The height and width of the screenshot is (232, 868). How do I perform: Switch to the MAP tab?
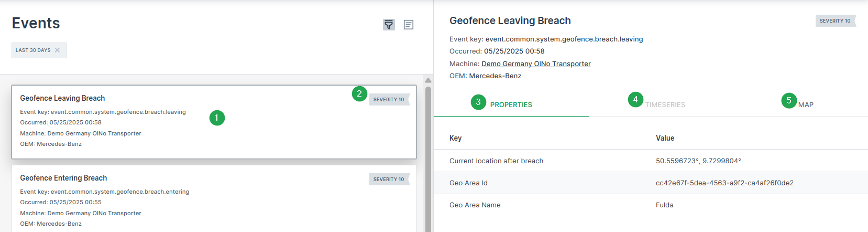tap(806, 105)
